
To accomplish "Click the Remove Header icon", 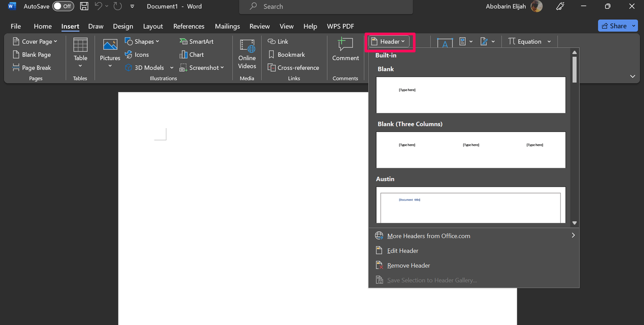I will (x=379, y=265).
